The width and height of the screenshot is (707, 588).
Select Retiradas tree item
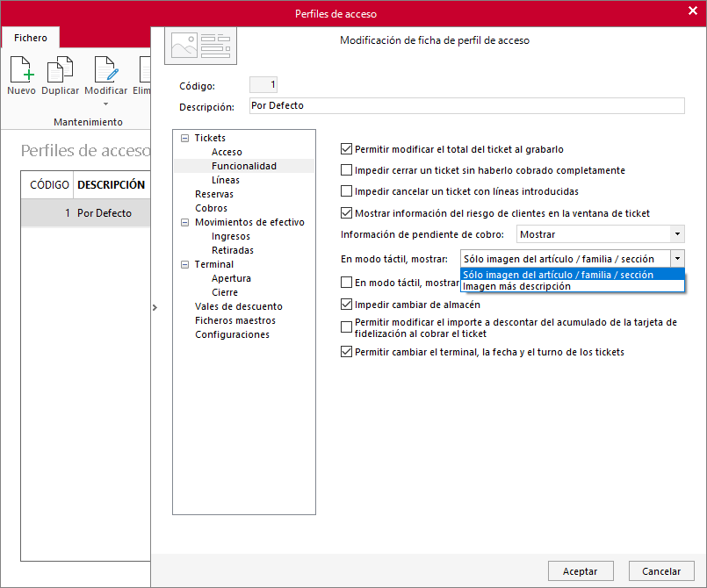[x=233, y=250]
